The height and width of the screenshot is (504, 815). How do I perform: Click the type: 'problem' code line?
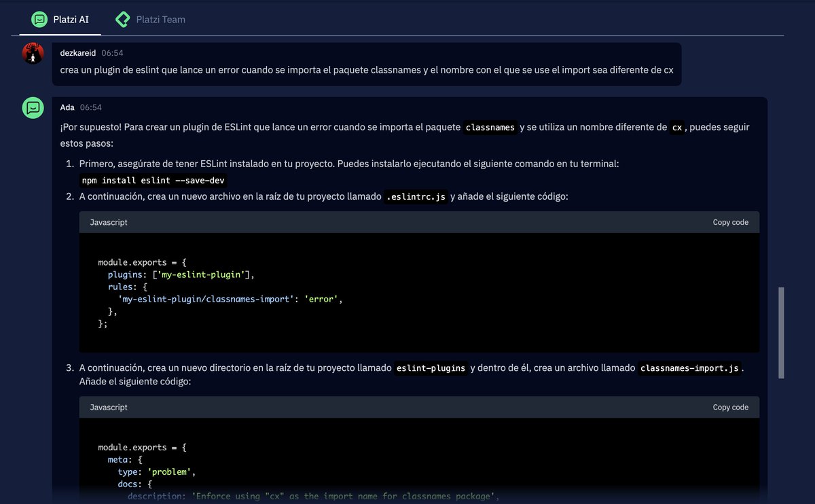point(157,471)
